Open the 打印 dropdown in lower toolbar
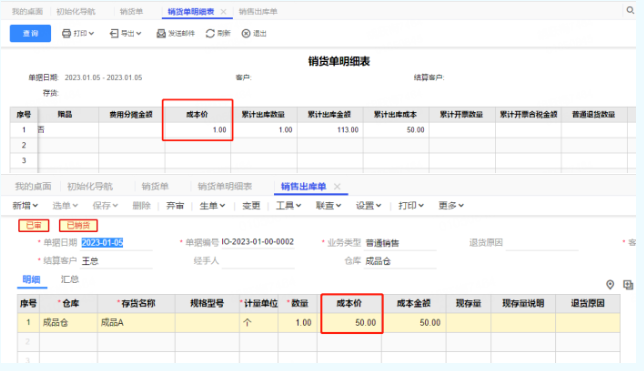The height and width of the screenshot is (371, 644). tap(411, 205)
